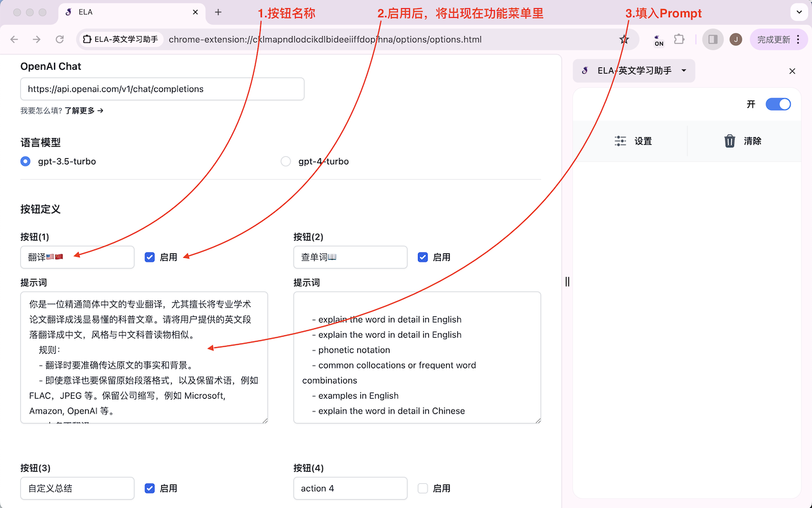Expand the ELA-英文学习助手 side panel dropdown
The image size is (812, 508).
[x=684, y=70]
